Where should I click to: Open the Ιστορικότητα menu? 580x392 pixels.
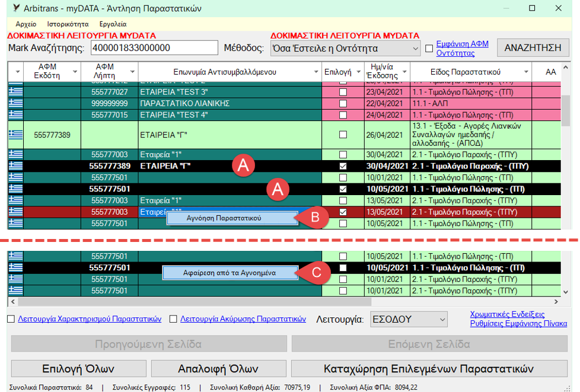(x=68, y=24)
